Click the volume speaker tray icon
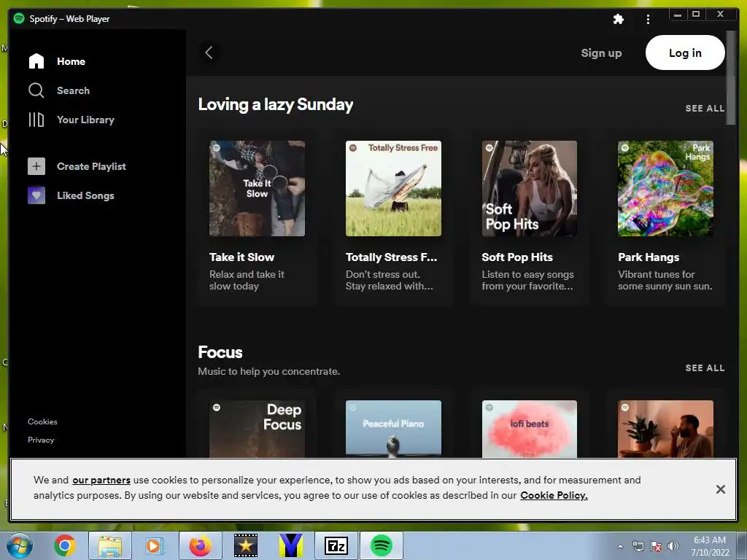The height and width of the screenshot is (560, 747). 673,546
